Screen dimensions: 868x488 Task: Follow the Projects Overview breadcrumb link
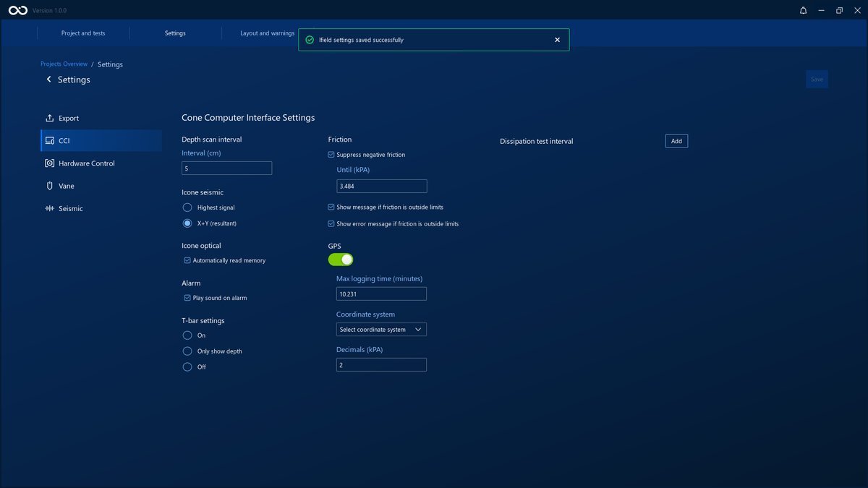[64, 64]
